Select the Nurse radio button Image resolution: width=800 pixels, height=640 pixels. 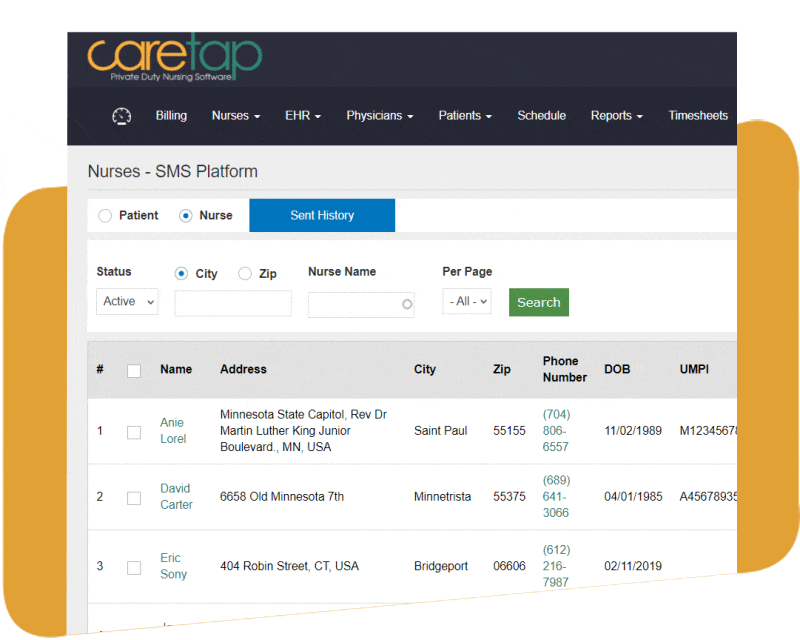point(185,215)
